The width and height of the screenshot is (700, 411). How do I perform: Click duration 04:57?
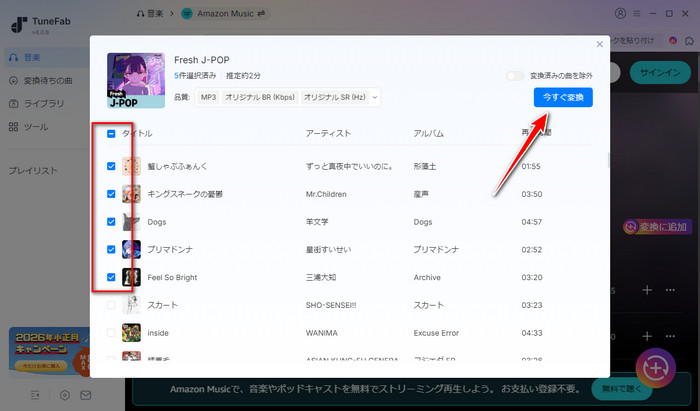tap(532, 222)
